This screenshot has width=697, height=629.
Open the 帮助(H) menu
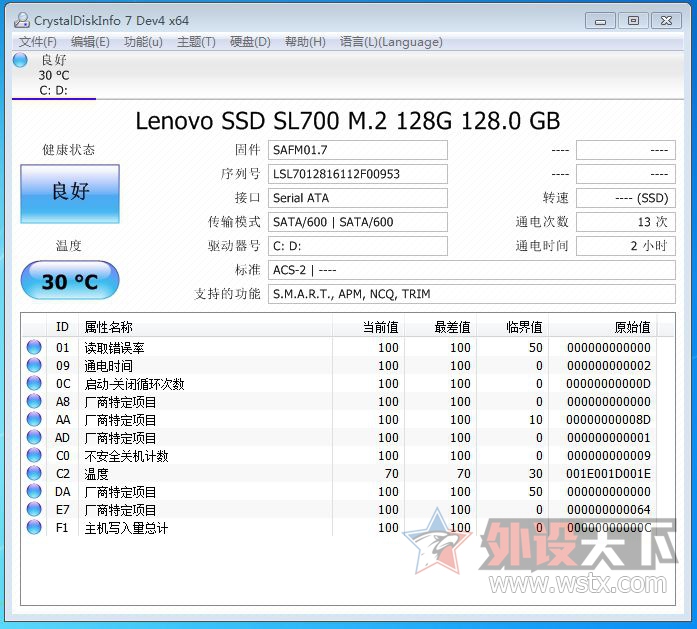305,42
